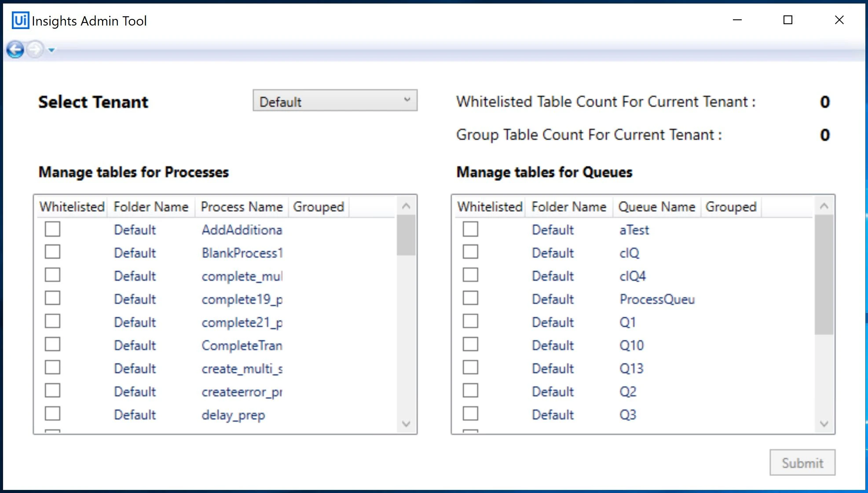Click the Q10 queue name
868x493 pixels.
(x=631, y=346)
